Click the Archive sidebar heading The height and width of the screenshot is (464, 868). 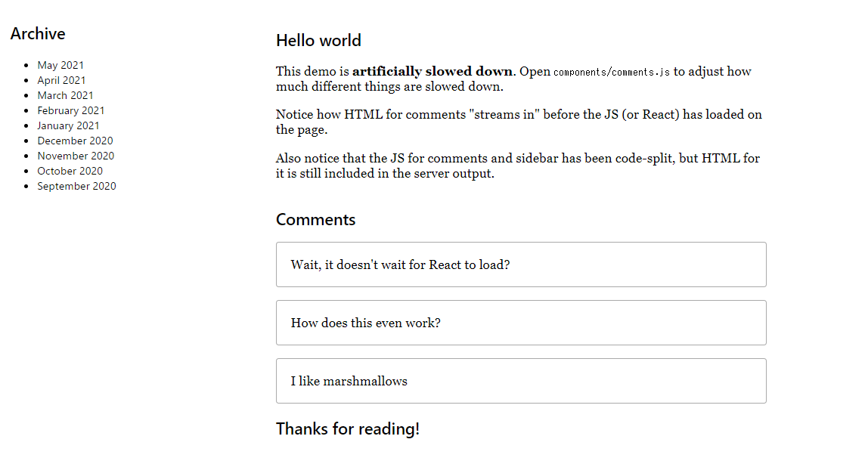click(38, 34)
